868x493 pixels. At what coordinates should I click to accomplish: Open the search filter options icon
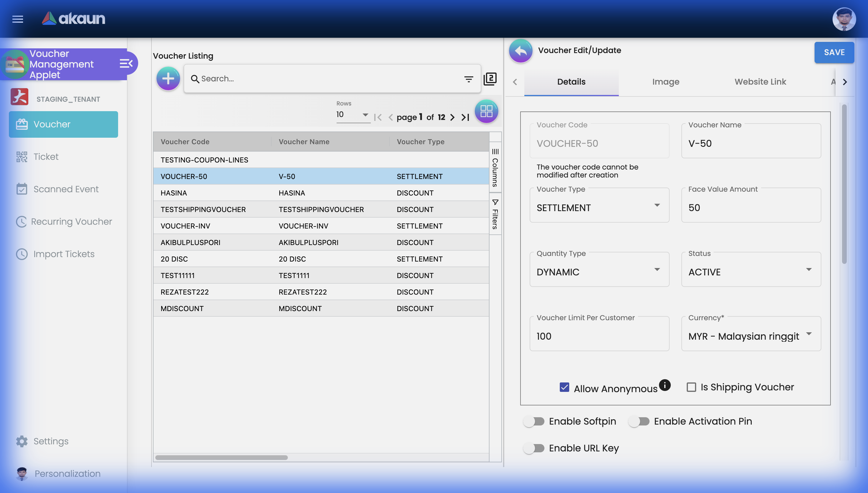(x=469, y=79)
